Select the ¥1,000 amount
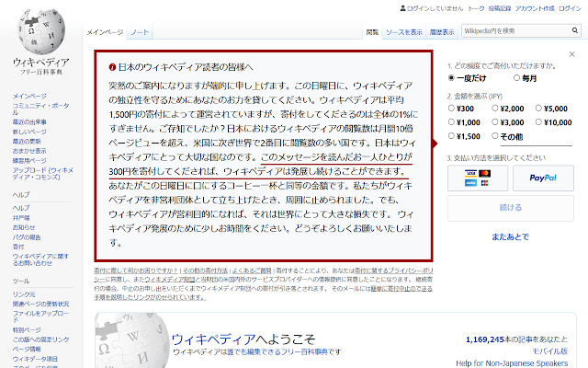588x368 pixels. tap(451, 122)
